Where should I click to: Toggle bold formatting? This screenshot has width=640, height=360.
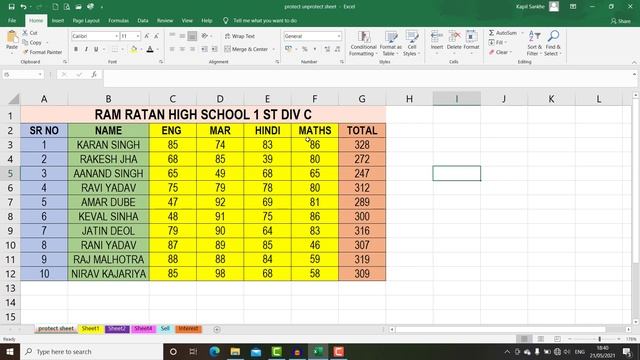[76, 49]
